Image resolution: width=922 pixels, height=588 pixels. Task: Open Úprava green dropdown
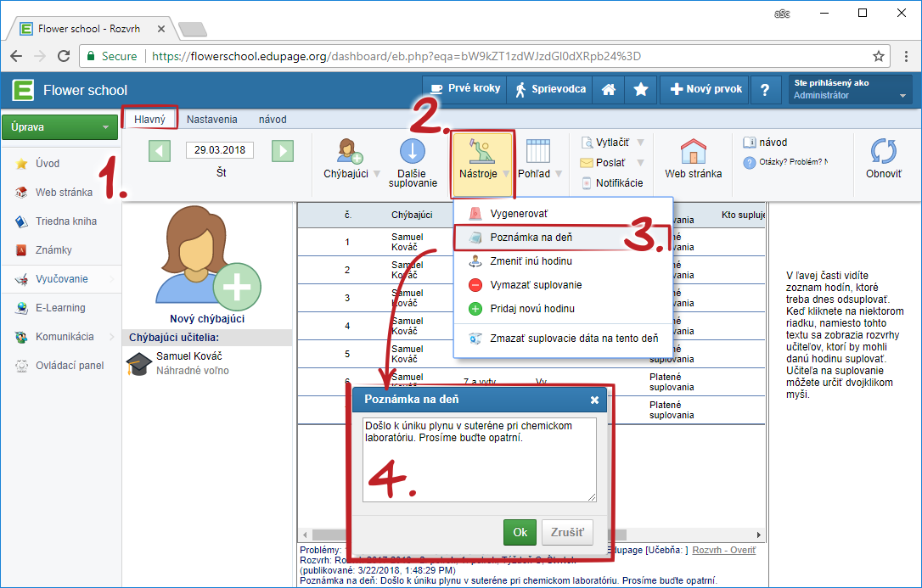(59, 127)
